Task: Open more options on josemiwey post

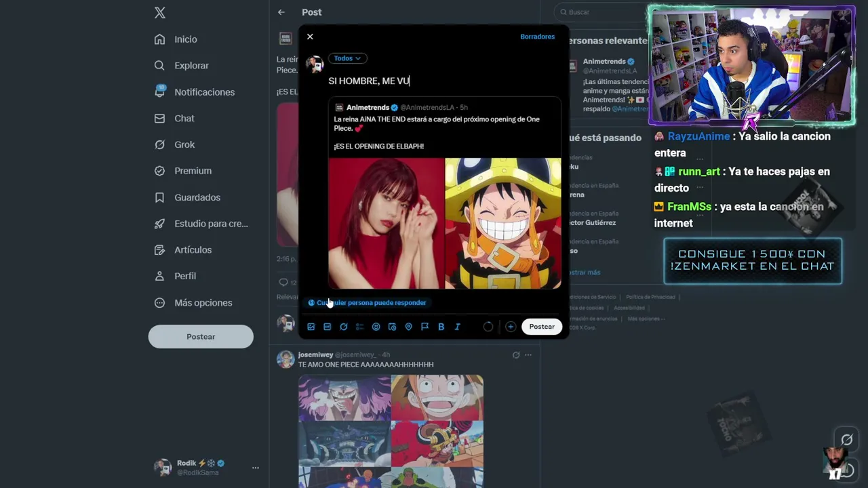Action: point(528,354)
